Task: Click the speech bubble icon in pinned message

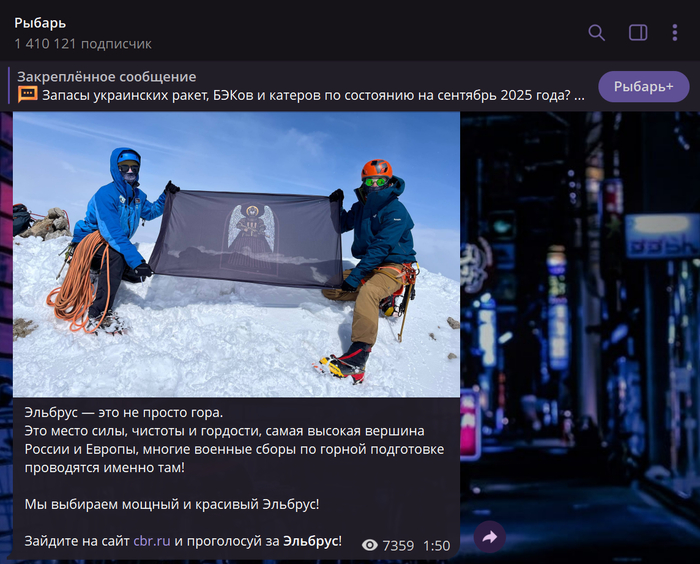Action: pyautogui.click(x=28, y=95)
